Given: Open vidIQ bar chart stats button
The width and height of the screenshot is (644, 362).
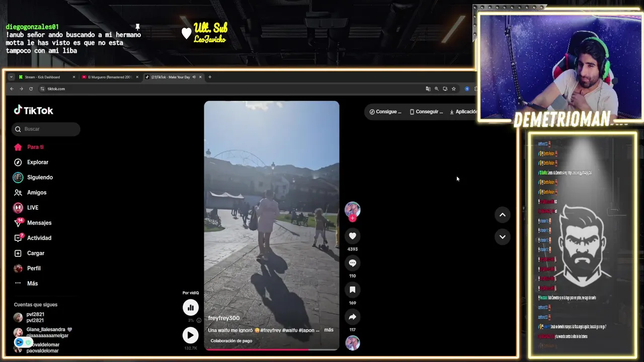Looking at the screenshot, I should 190,307.
